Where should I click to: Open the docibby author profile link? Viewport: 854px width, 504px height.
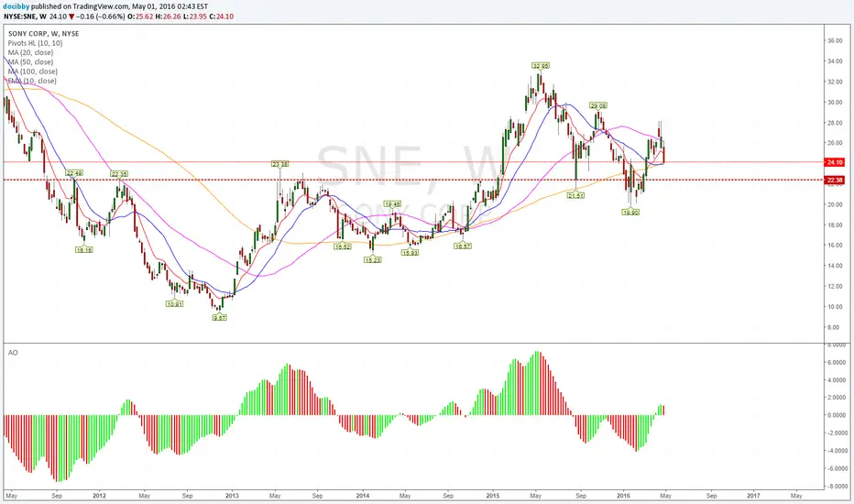16,6
